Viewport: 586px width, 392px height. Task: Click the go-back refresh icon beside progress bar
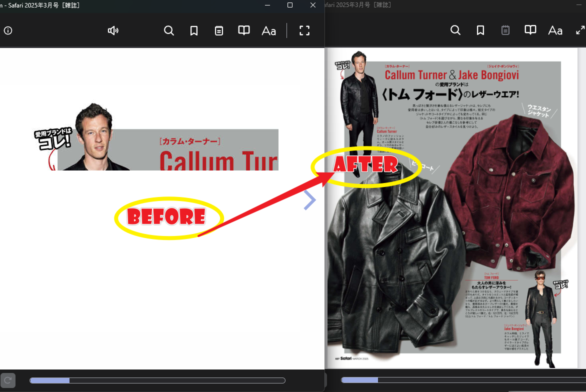coord(8,380)
